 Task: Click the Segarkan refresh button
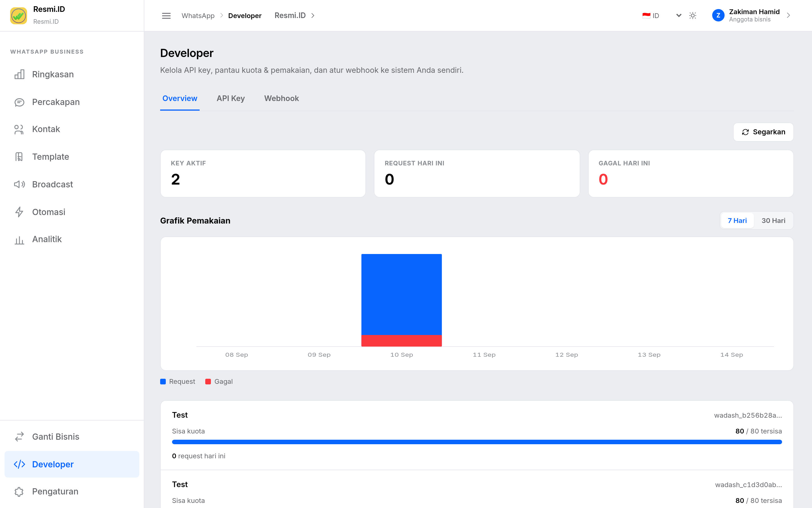pyautogui.click(x=763, y=132)
